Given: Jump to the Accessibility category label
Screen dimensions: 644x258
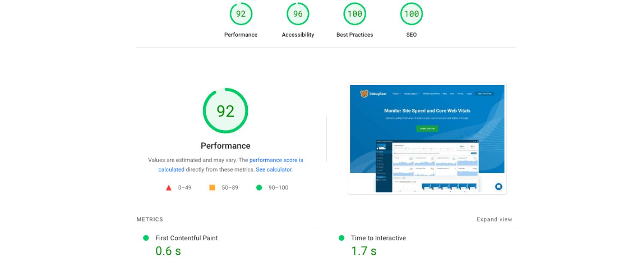Looking at the screenshot, I should 298,35.
